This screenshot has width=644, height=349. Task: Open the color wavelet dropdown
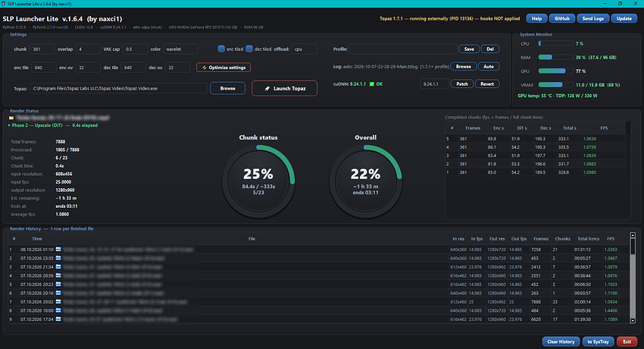click(180, 49)
